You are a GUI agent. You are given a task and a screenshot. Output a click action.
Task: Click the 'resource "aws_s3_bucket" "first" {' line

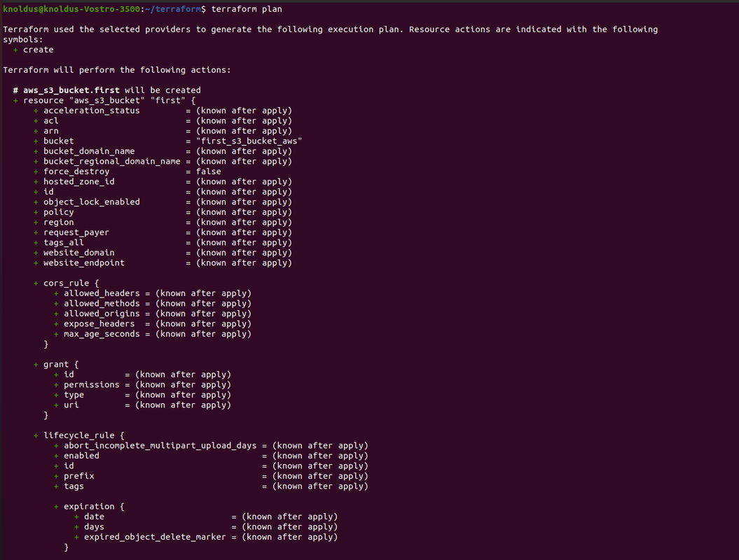(109, 100)
